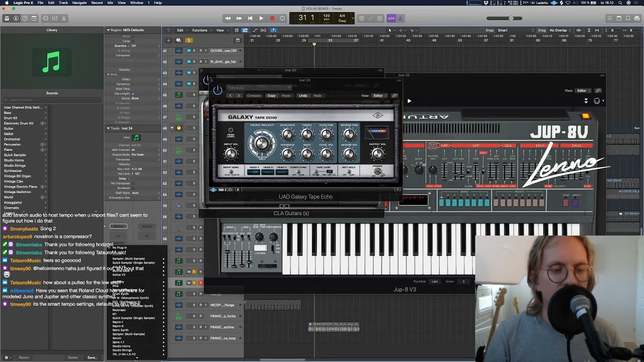Solo the FRANC...achine track

pos(194,327)
